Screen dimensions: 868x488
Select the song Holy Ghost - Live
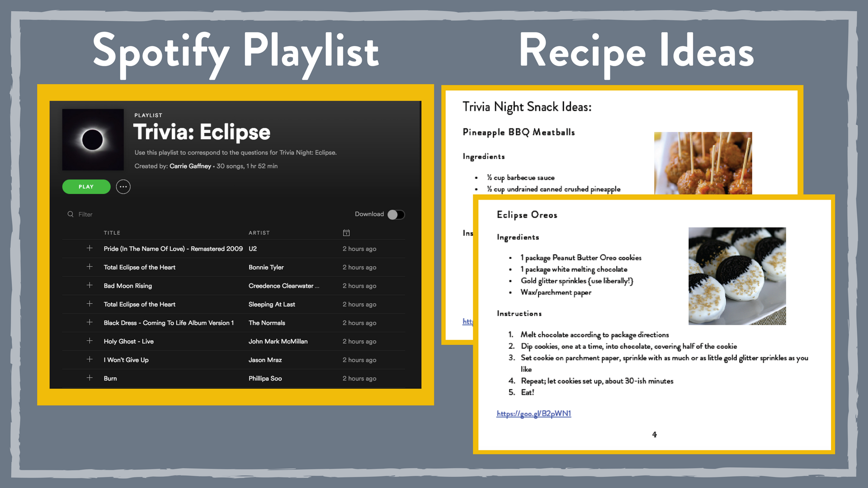[129, 341]
